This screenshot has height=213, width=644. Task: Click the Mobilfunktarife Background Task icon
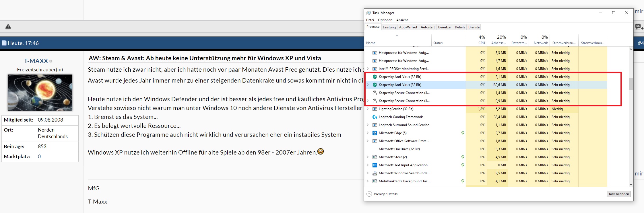(375, 181)
